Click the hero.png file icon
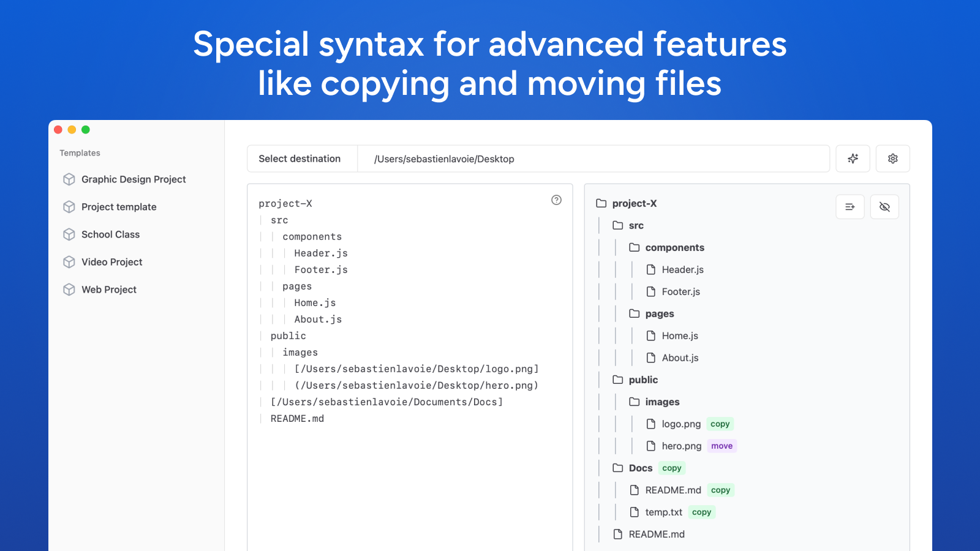This screenshot has width=980, height=551. coord(651,446)
